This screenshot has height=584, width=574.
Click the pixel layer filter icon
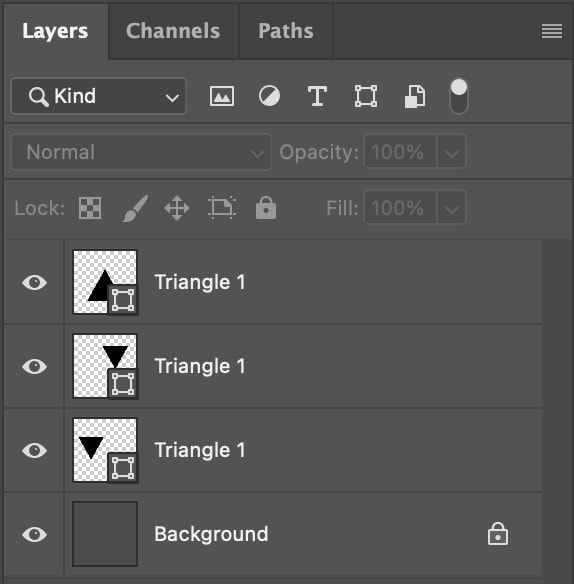pos(222,96)
